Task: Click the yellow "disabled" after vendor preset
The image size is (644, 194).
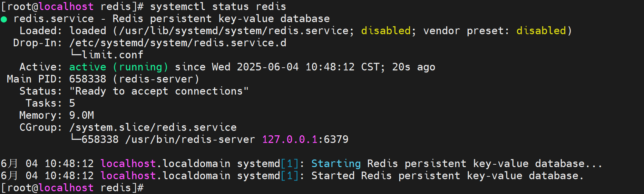Action: pyautogui.click(x=541, y=31)
